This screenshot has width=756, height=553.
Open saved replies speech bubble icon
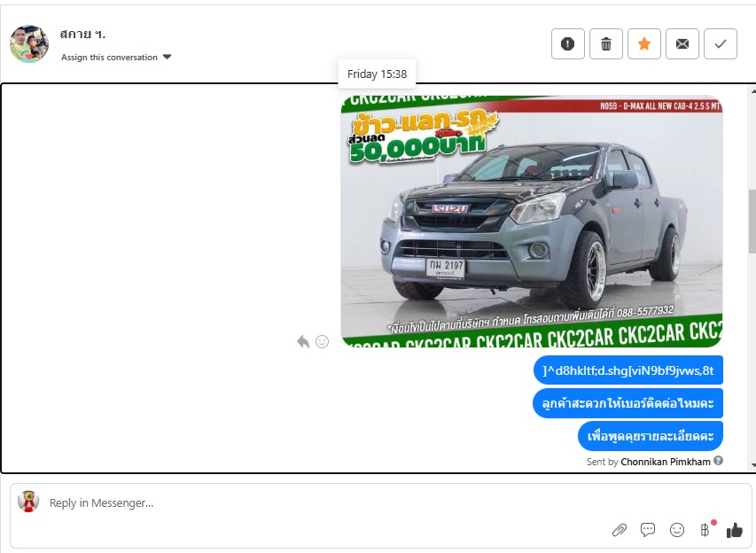click(x=648, y=530)
